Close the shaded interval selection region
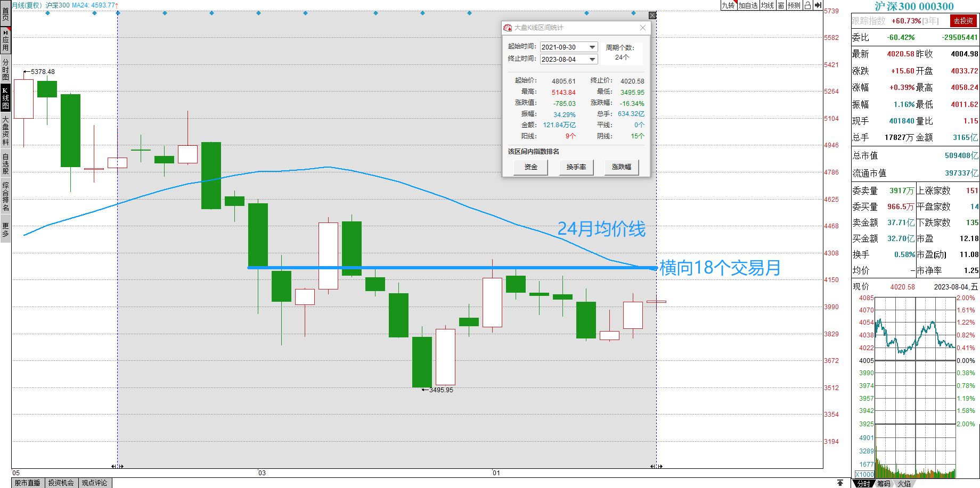Viewport: 980px width, 488px height. [x=652, y=15]
